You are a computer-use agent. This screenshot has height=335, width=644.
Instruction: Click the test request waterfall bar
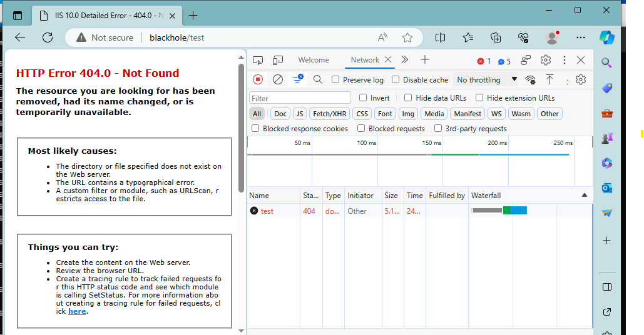tap(499, 211)
